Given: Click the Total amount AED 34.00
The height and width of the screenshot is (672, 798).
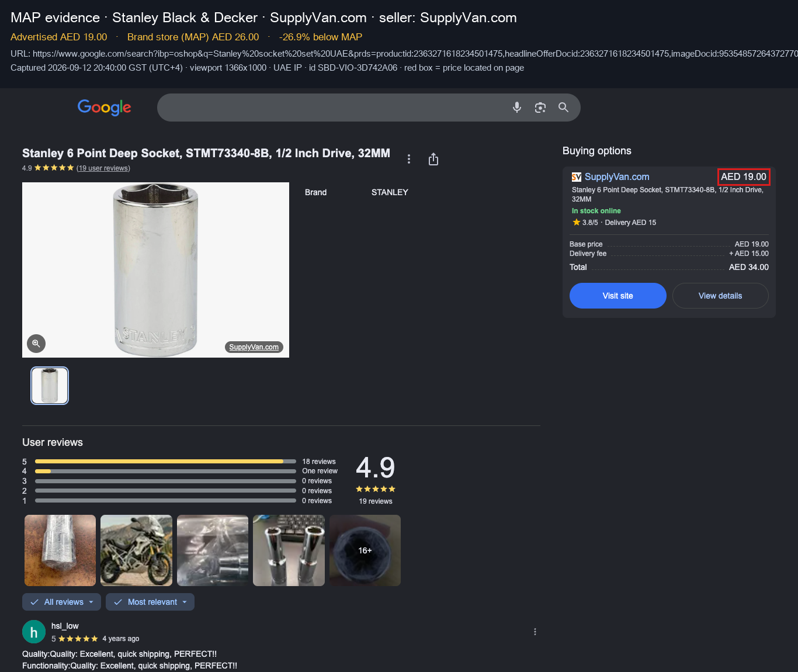Looking at the screenshot, I should pos(749,267).
